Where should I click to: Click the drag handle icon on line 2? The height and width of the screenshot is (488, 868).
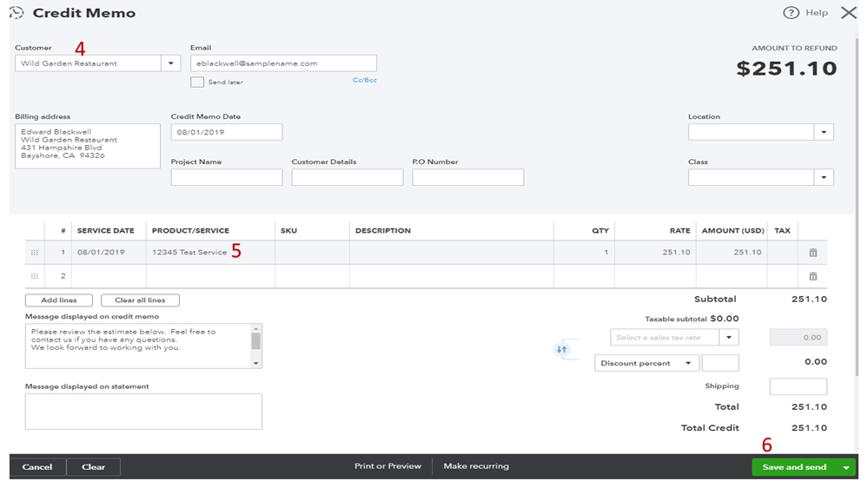(35, 276)
